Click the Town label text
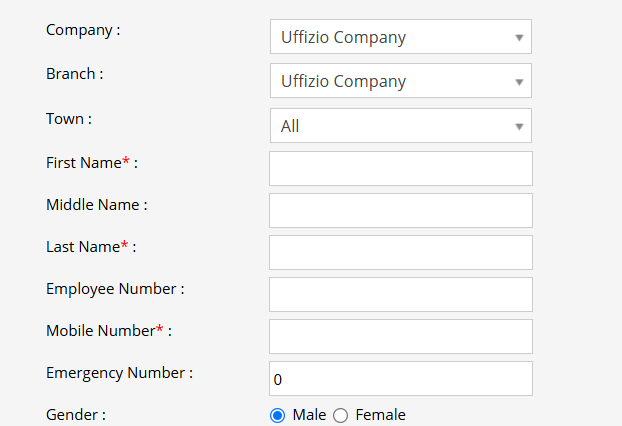 (68, 118)
